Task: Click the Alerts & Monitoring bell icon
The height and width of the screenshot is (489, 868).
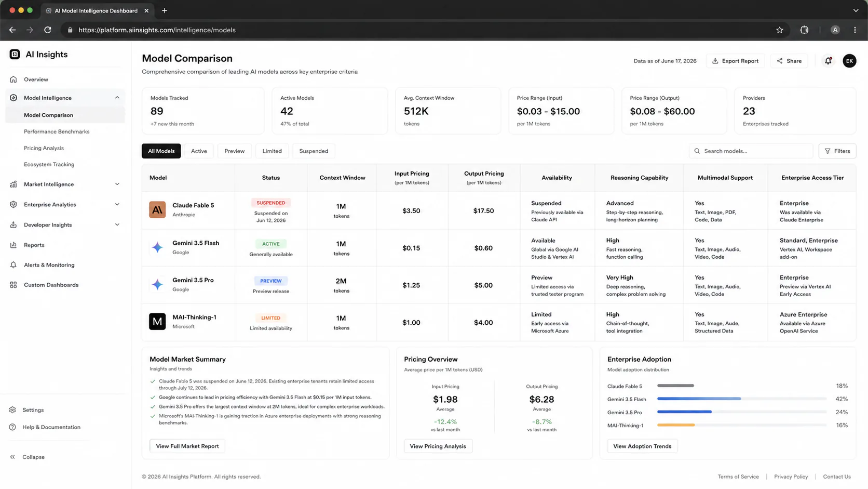Action: pyautogui.click(x=13, y=265)
